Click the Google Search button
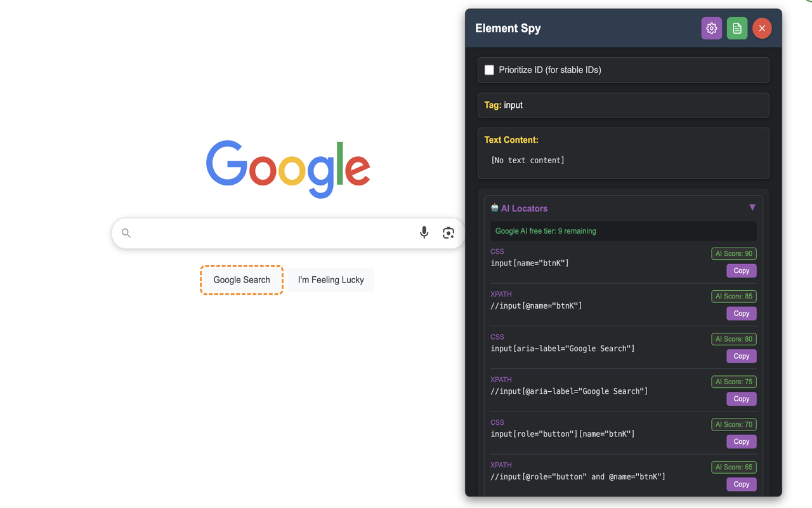 242,280
